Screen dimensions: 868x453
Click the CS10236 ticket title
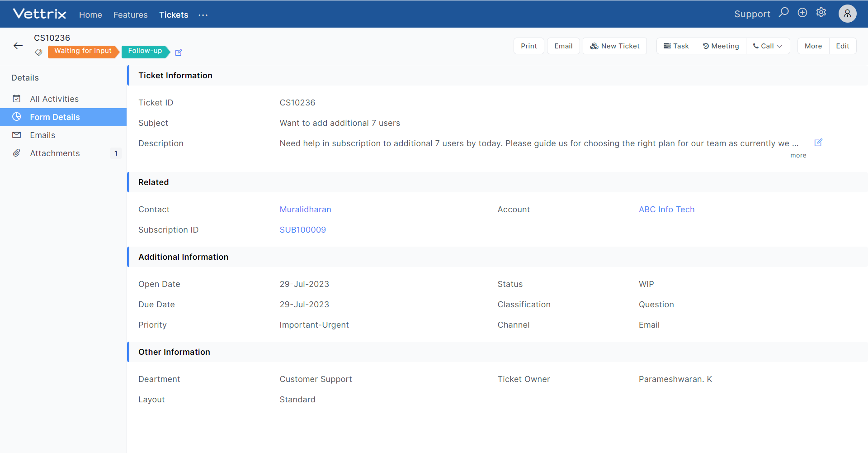click(x=52, y=38)
